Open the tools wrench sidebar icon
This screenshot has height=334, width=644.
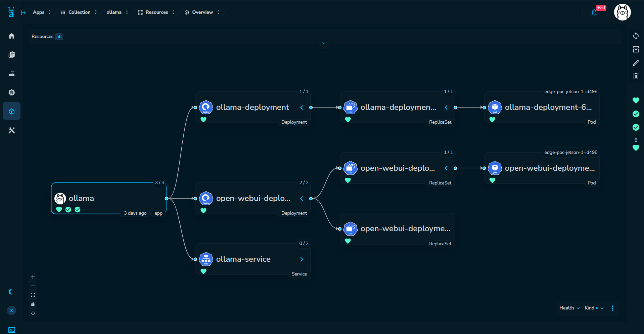pos(12,130)
